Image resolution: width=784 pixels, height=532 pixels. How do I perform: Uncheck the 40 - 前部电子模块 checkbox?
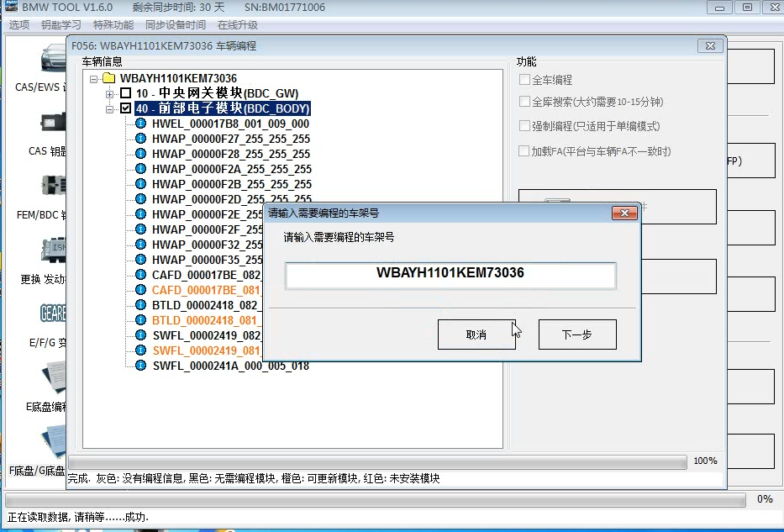pyautogui.click(x=125, y=108)
